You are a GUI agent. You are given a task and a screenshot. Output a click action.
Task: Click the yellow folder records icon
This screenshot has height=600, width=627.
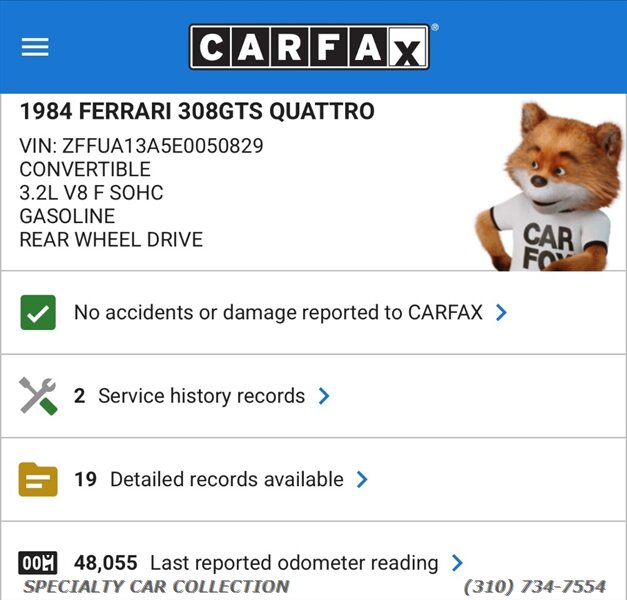[x=38, y=479]
